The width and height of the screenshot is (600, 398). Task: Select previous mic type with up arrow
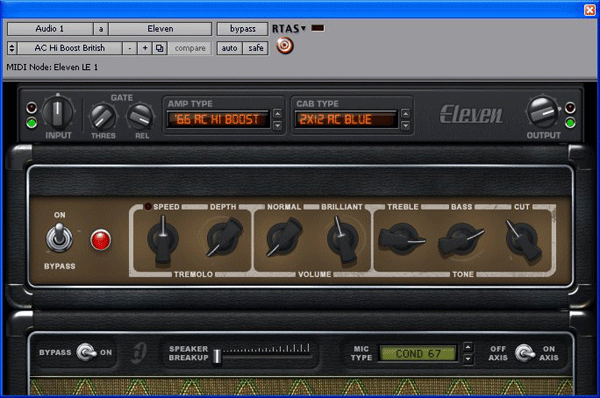click(468, 347)
